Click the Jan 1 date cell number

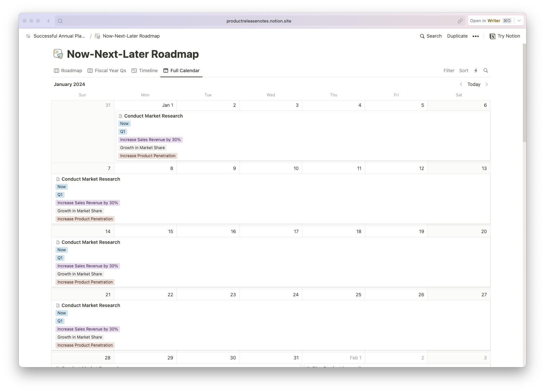[x=167, y=105]
